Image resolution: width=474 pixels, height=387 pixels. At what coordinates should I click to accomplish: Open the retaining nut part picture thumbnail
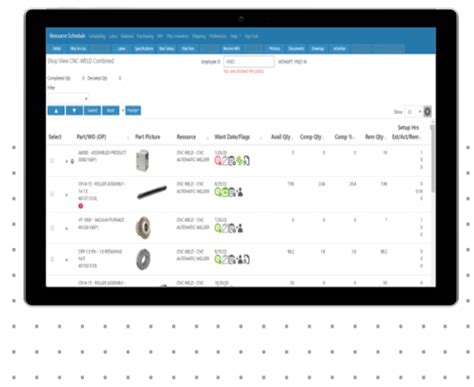tap(143, 259)
